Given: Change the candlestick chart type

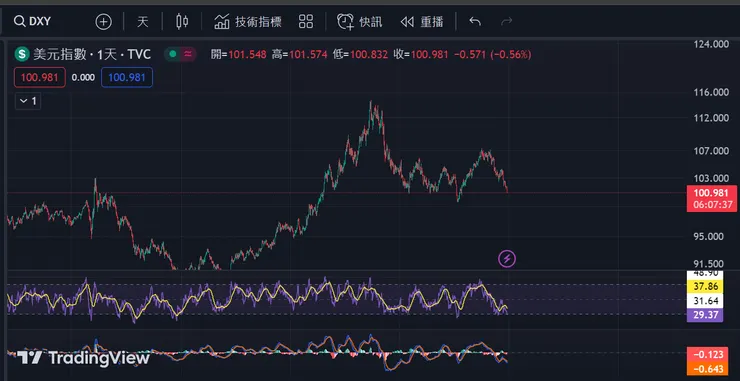Looking at the screenshot, I should point(182,21).
